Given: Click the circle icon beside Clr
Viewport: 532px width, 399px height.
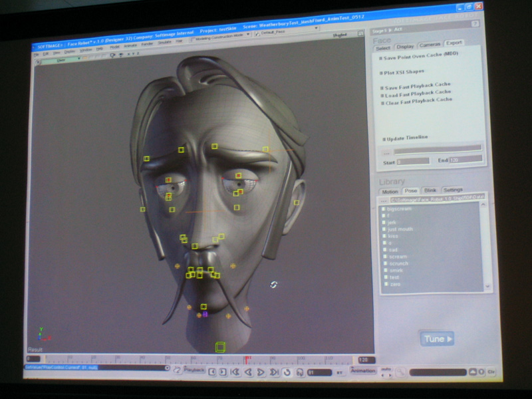Looking at the screenshot, I should 481,372.
